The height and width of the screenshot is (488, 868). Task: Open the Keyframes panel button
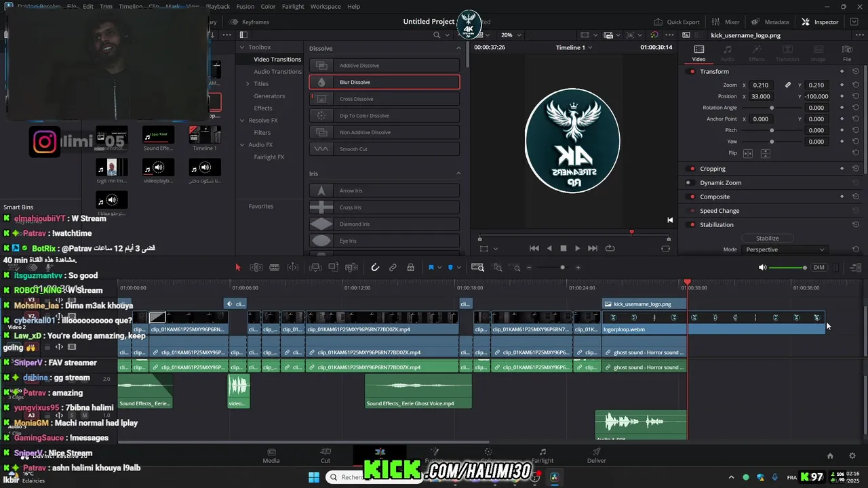tap(249, 22)
